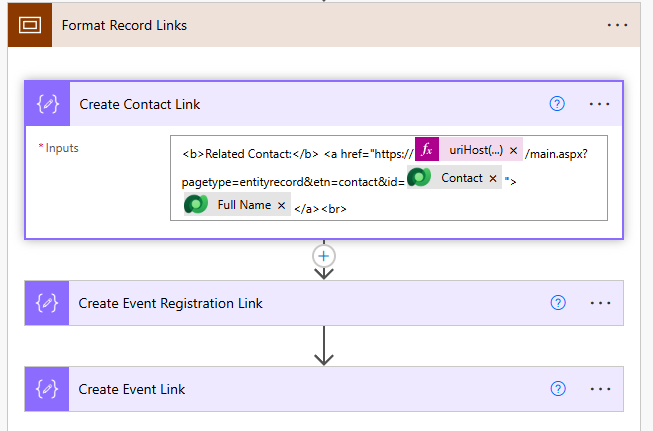Viewport: 653px width, 431px height.
Task: Expand the Create Event Link action
Action: tap(300, 389)
